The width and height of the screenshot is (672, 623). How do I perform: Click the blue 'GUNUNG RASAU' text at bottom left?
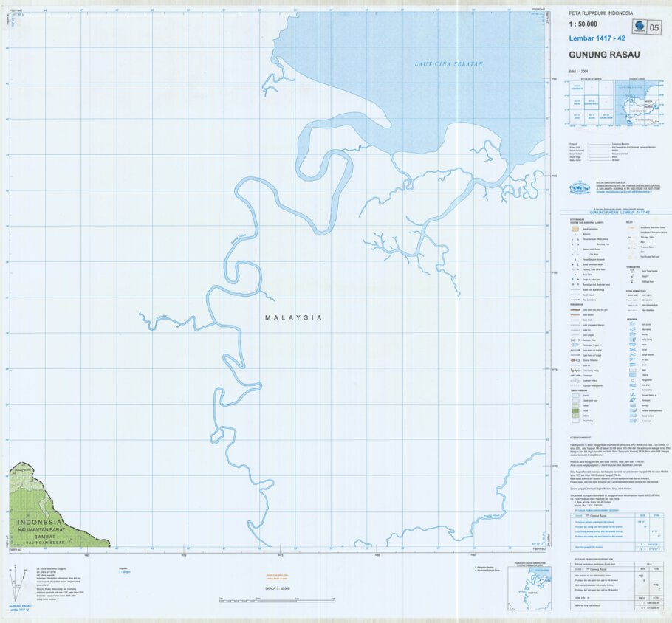(x=20, y=606)
